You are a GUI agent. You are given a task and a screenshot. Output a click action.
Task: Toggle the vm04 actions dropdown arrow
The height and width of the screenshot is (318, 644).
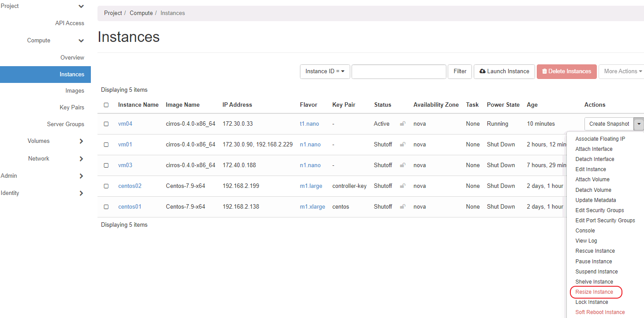[x=639, y=124]
